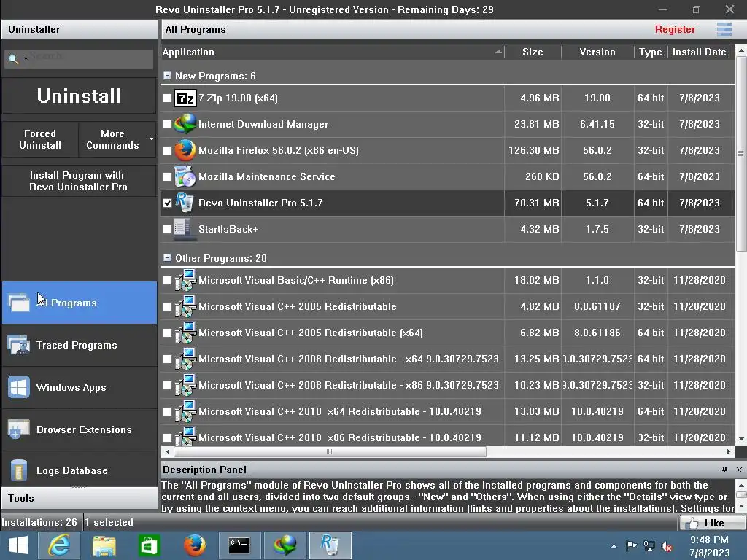
Task: Check the Visual Basic/C++ Runtime (x86) checkbox
Action: coord(167,280)
